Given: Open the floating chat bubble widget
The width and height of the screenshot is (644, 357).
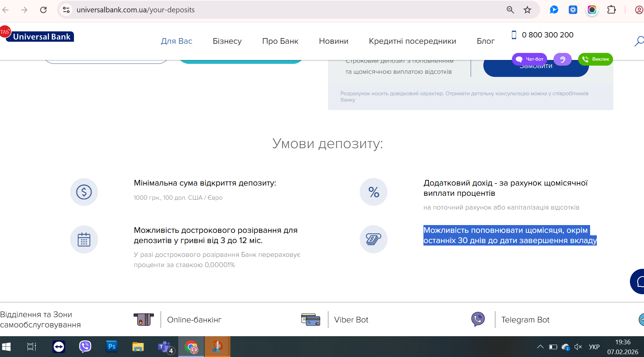Looking at the screenshot, I should (638, 282).
